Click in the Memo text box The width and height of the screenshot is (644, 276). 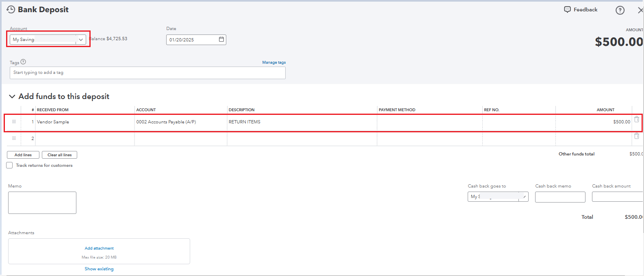pyautogui.click(x=42, y=203)
